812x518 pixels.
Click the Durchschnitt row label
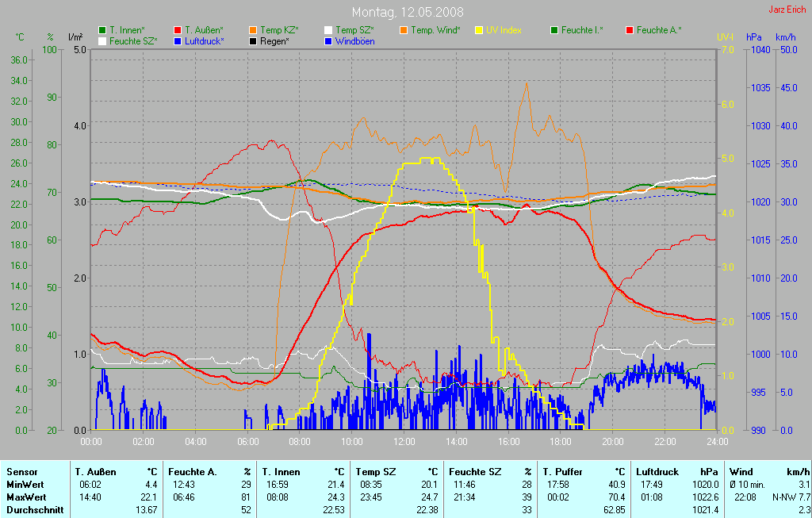point(35,510)
